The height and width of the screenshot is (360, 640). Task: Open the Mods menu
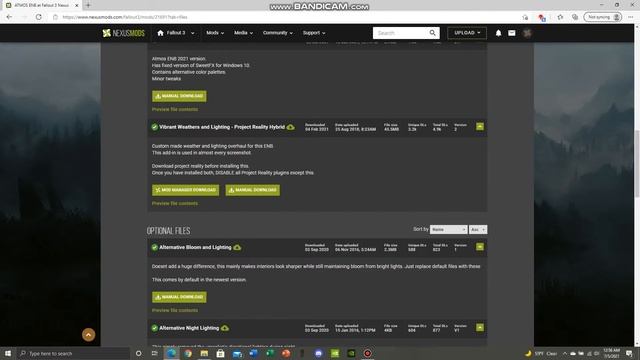(215, 33)
